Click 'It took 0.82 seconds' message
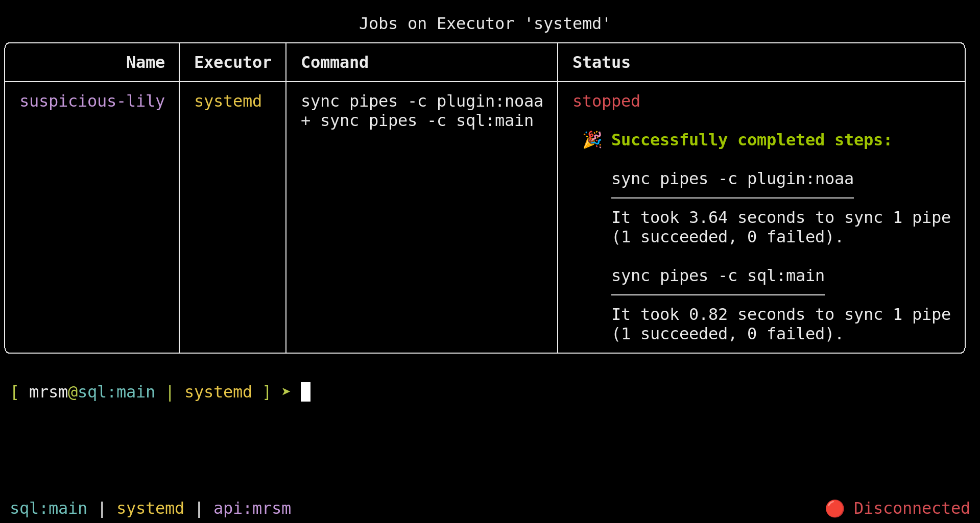Viewport: 980px width, 523px height. (x=781, y=324)
